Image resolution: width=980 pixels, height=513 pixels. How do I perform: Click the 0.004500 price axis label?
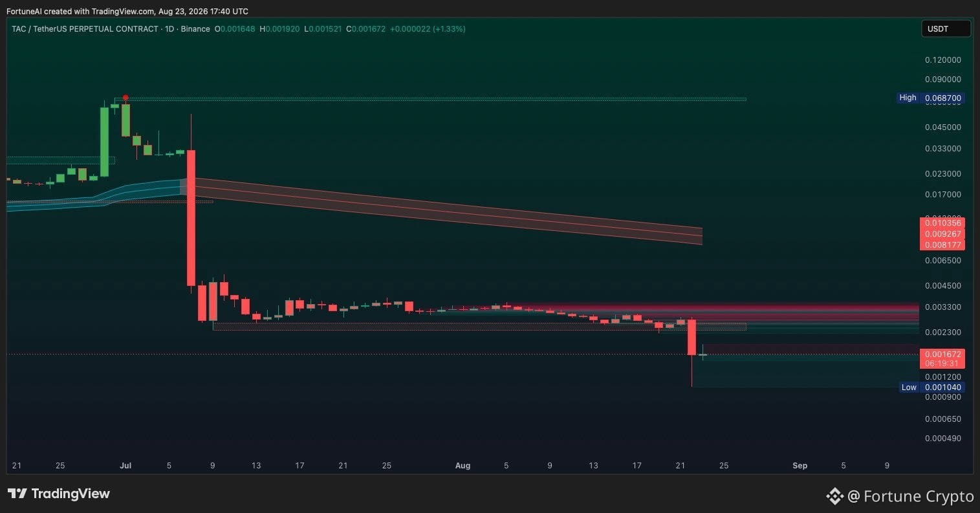coord(943,285)
